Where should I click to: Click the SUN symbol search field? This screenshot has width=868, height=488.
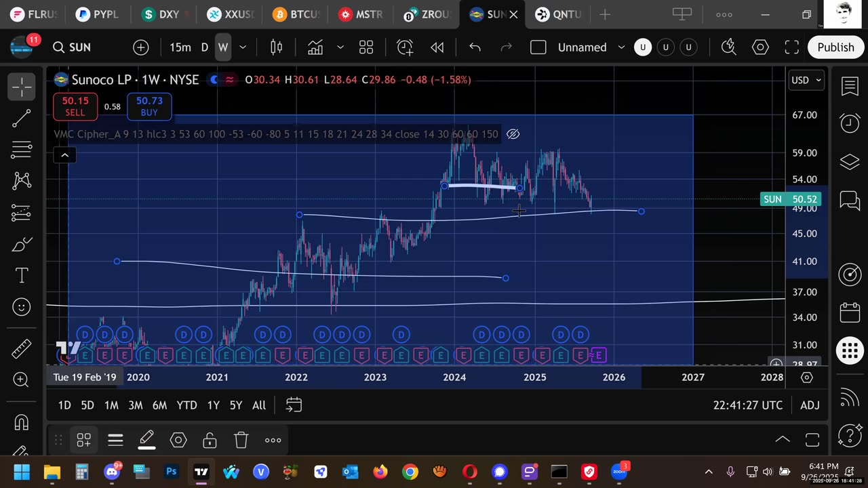tap(80, 47)
